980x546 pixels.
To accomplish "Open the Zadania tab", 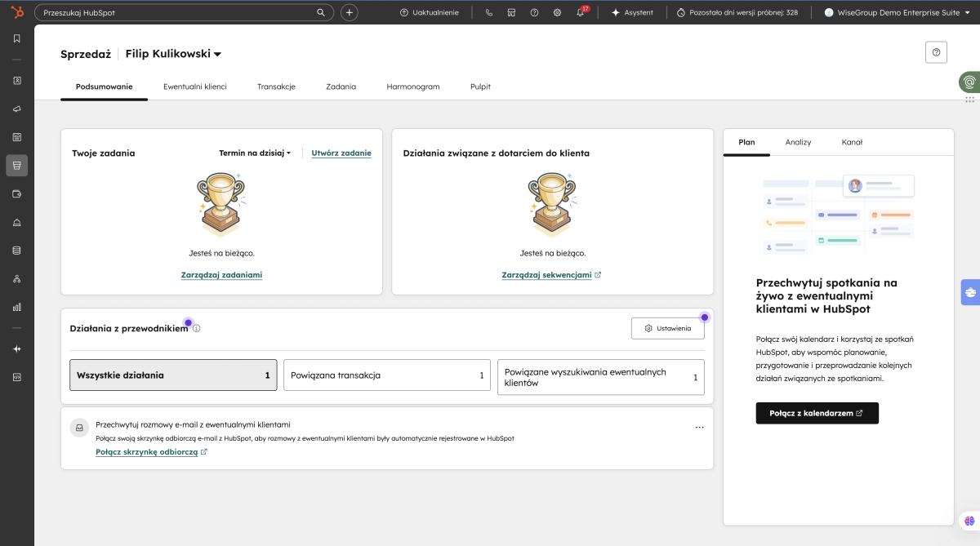I will coord(341,87).
